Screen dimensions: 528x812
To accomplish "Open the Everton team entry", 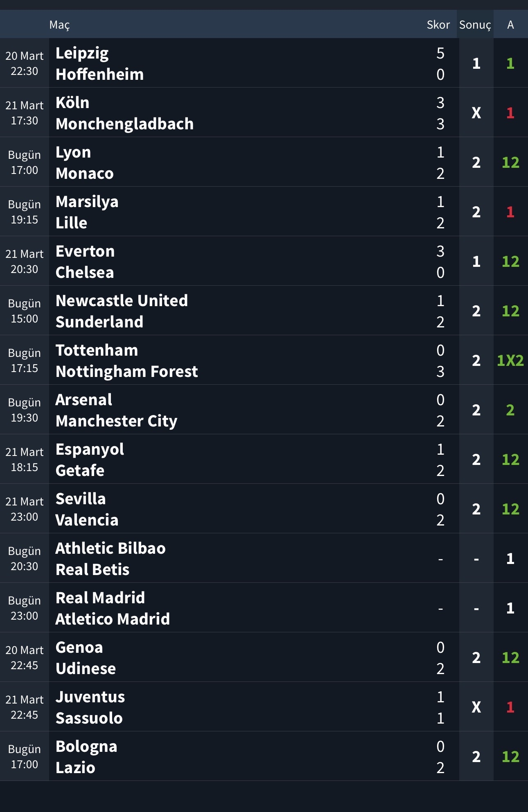I will tap(85, 251).
